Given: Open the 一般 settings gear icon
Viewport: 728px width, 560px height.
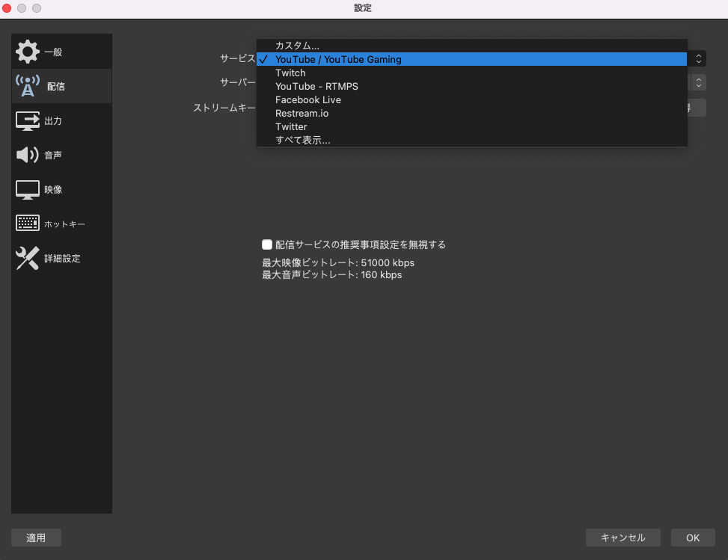Looking at the screenshot, I should pos(28,52).
